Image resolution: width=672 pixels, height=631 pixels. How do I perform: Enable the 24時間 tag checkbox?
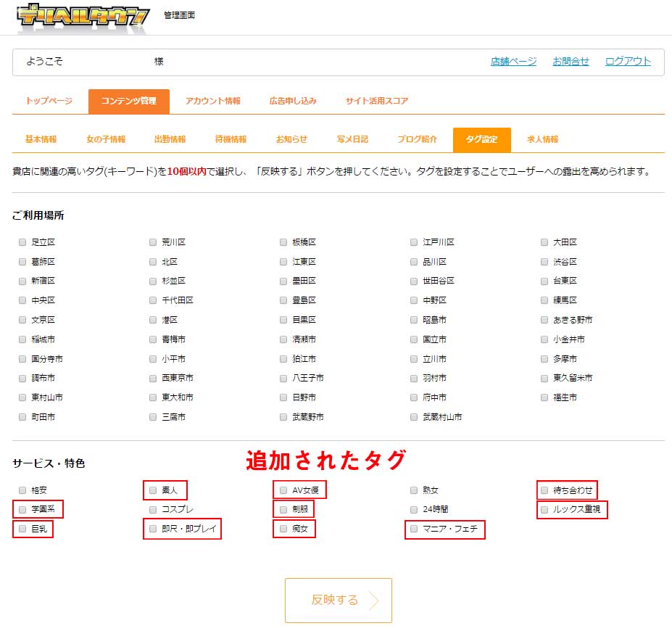point(413,510)
